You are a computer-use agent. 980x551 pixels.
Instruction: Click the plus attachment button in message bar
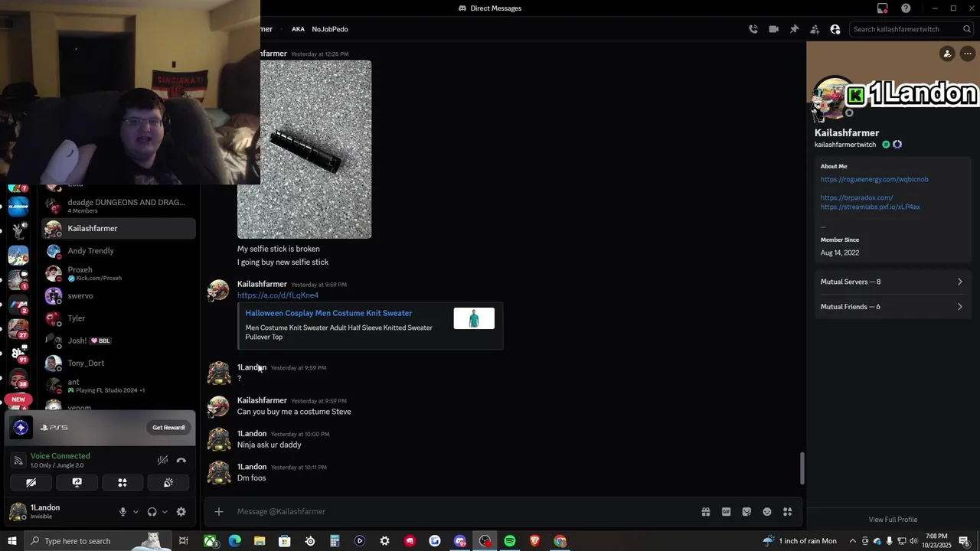[x=219, y=512]
